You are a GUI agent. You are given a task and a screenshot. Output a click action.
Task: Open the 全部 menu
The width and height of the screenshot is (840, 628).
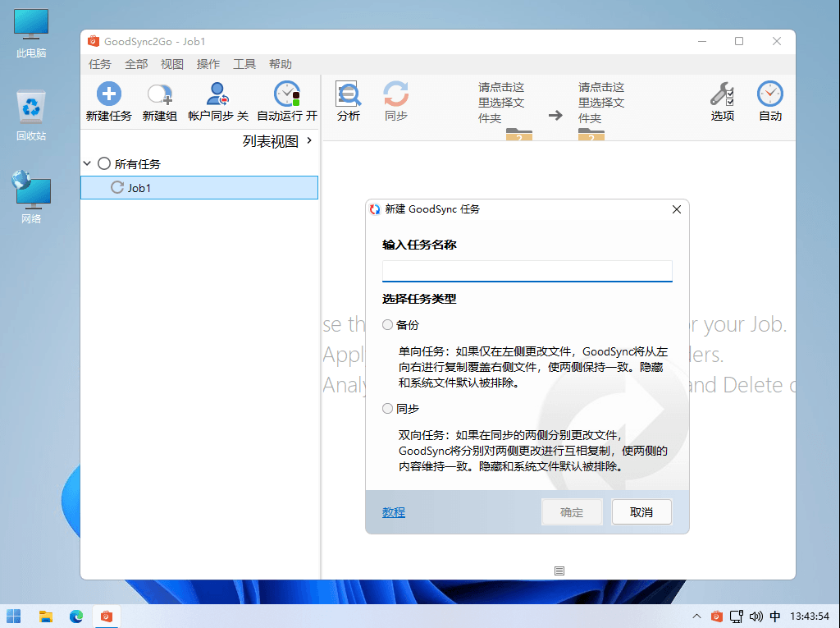136,64
